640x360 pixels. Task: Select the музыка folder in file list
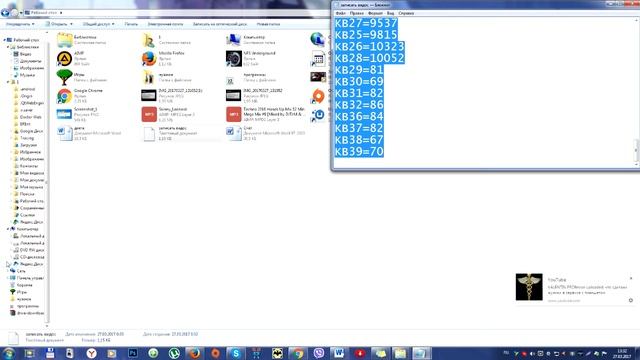point(149,77)
